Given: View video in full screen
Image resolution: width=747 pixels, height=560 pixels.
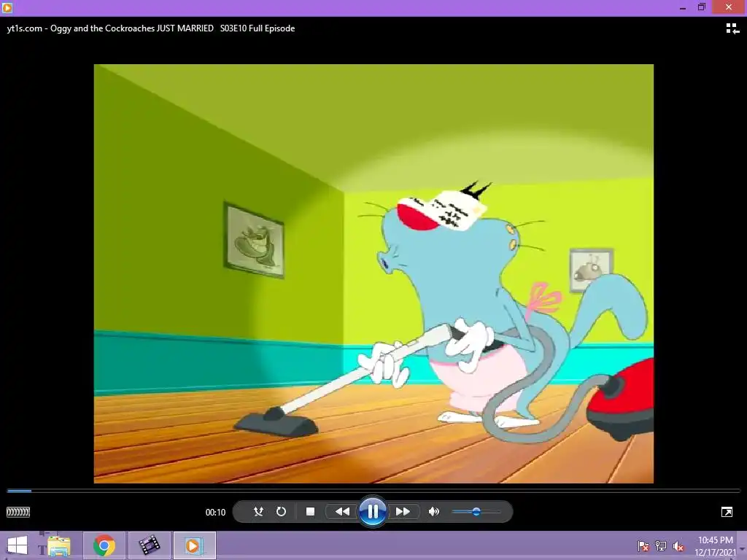Looking at the screenshot, I should tap(727, 512).
